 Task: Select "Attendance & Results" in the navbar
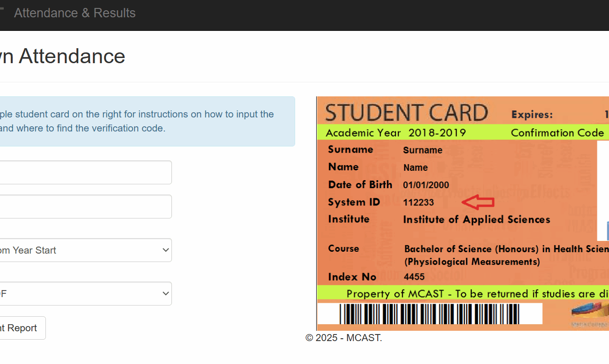[74, 13]
